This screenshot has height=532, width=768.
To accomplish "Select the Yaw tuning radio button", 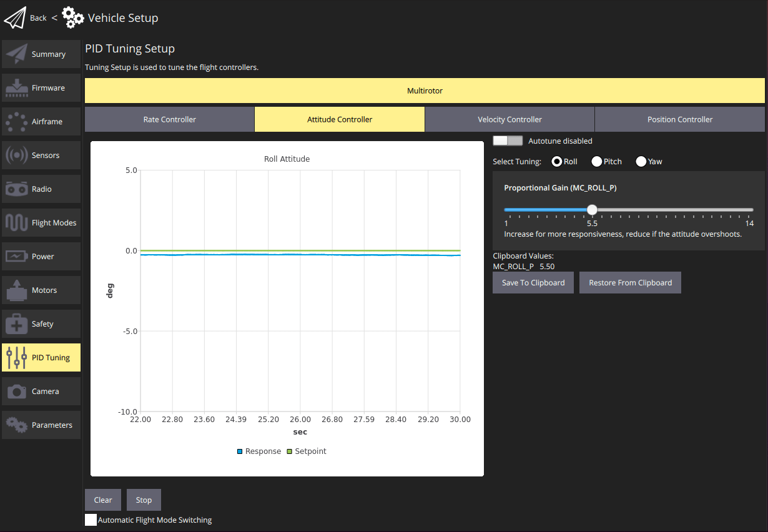I will coord(641,162).
